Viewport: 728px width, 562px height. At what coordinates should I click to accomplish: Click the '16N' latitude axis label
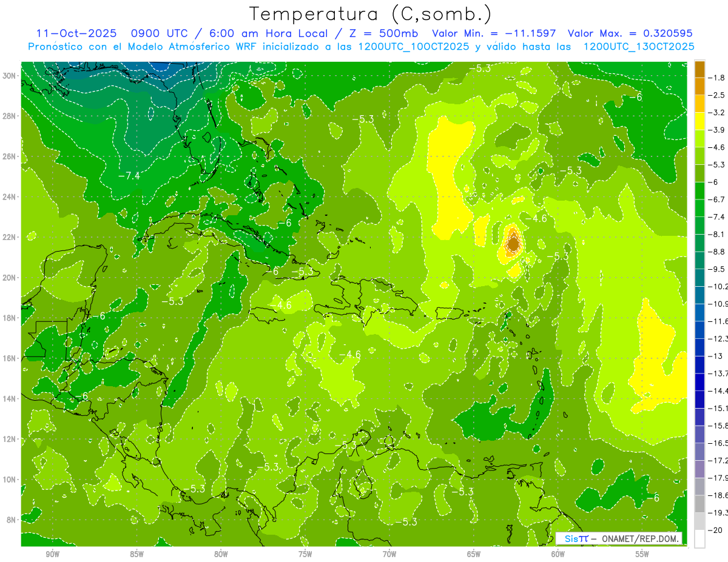pos(9,358)
